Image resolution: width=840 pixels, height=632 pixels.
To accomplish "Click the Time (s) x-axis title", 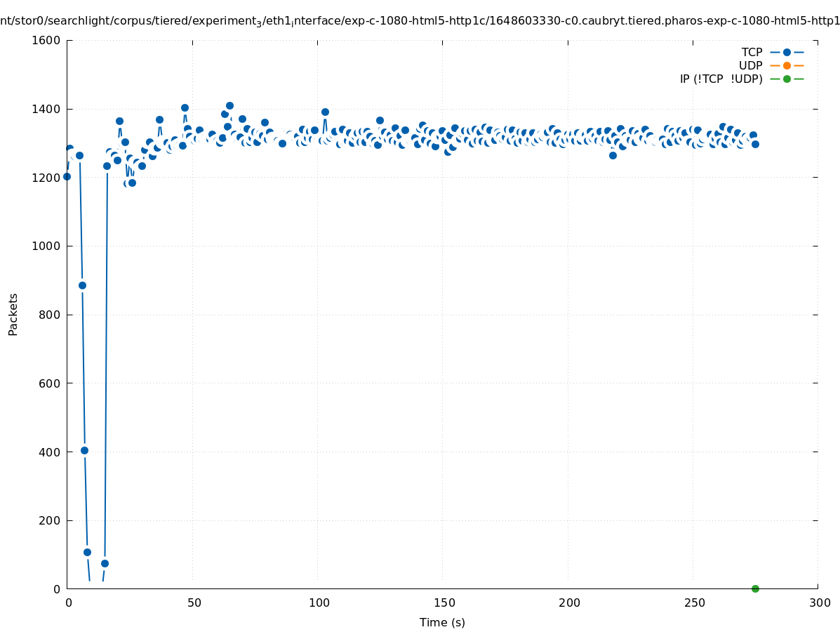I will [442, 622].
